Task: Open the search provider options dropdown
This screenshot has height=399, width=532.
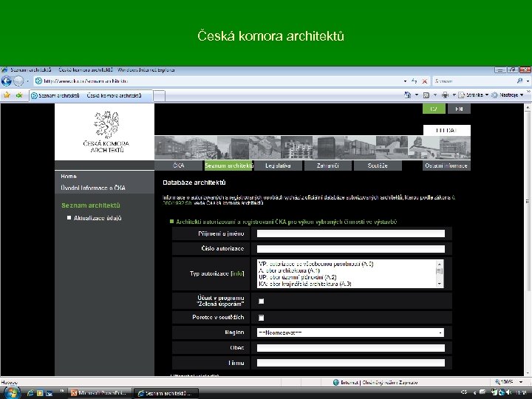Action: pos(528,81)
